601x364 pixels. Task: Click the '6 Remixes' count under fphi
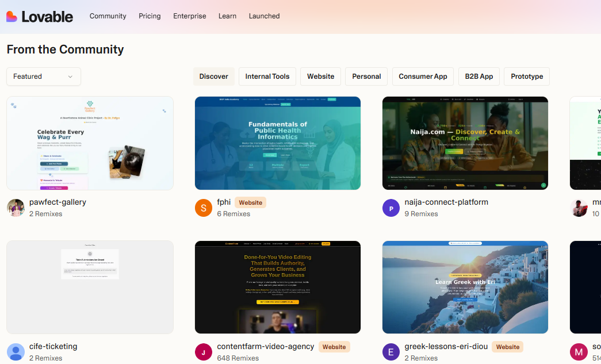pos(233,214)
